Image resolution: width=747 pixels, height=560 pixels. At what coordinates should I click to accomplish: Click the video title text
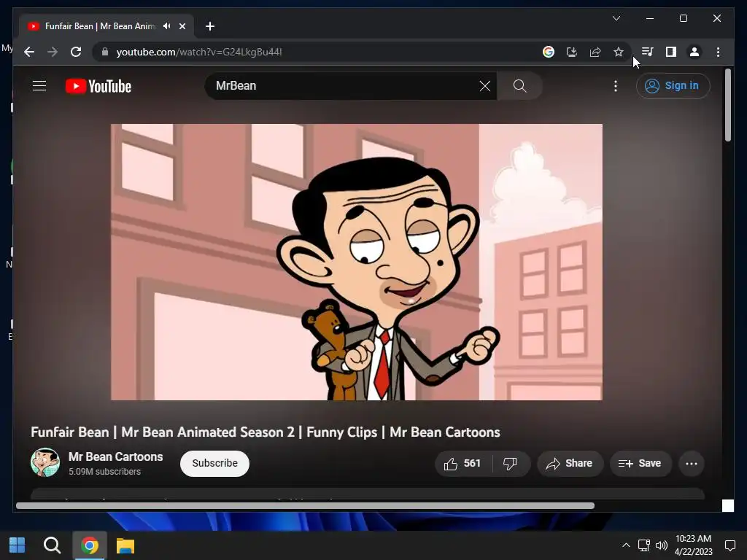click(x=266, y=432)
